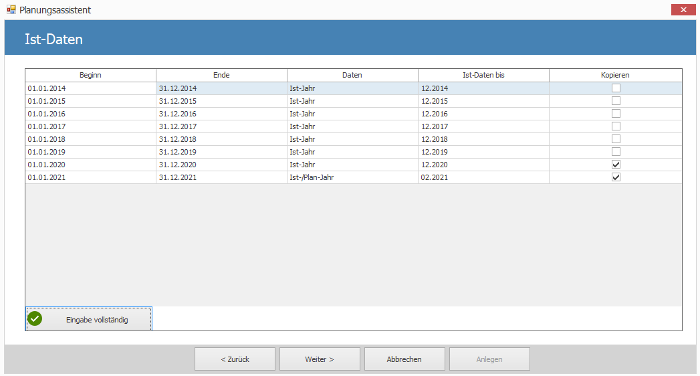Viewport: 700px width, 376px height.
Task: Select the 01.01.2018 Beginn cell
Action: coord(91,139)
